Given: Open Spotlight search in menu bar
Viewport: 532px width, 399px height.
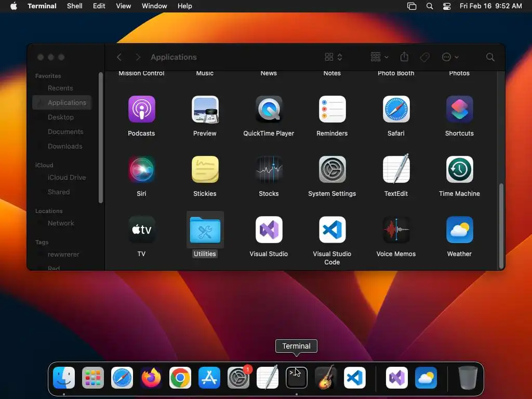Looking at the screenshot, I should tap(430, 6).
